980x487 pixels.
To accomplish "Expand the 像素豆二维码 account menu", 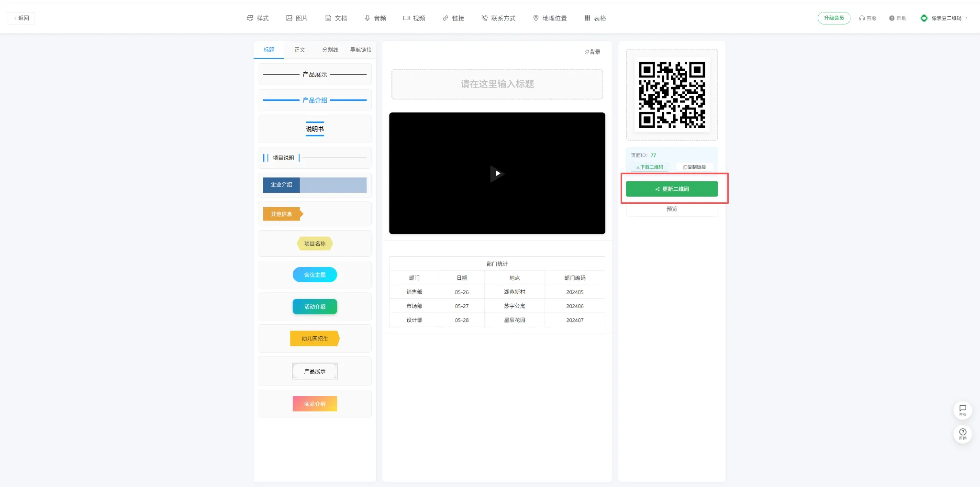I will (944, 18).
